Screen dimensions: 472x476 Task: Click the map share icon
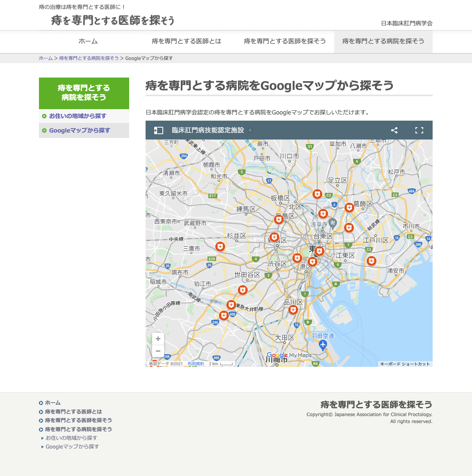394,130
